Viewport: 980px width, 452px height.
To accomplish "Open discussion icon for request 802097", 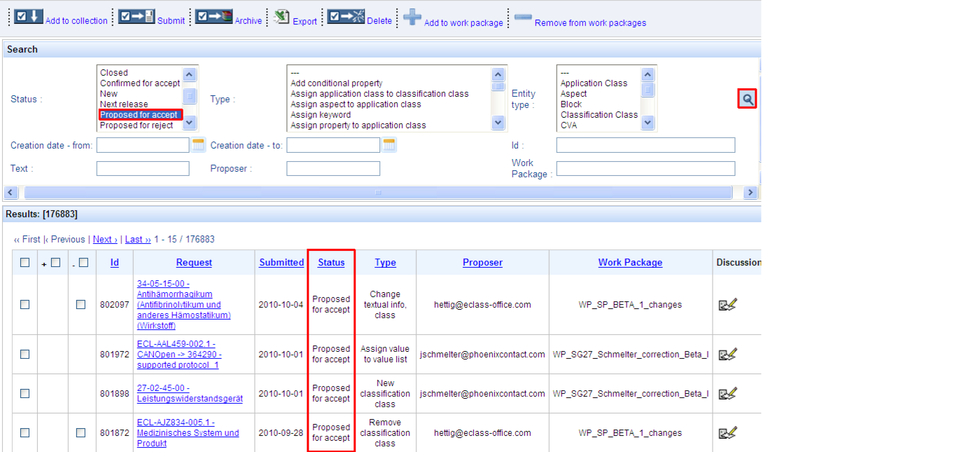I will 728,304.
